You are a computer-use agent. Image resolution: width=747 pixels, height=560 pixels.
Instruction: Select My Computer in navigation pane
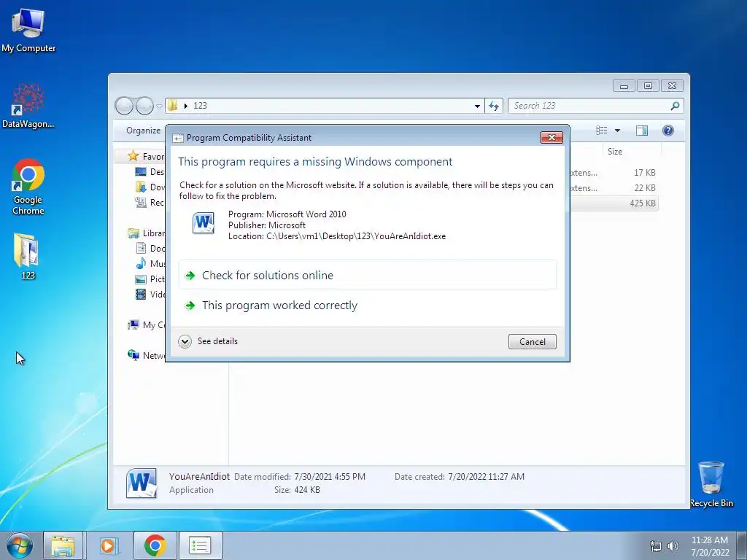[146, 324]
